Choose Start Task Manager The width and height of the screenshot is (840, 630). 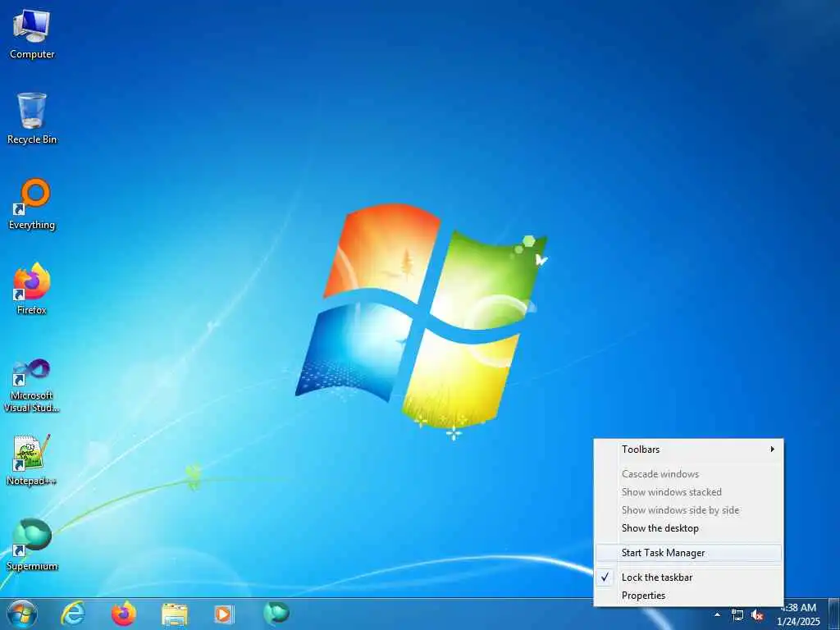(x=688, y=553)
